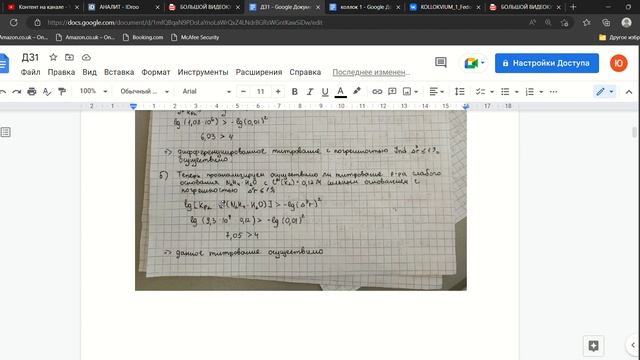The image size is (640, 360).
Task: Show side panel arrow
Action: 633,345
